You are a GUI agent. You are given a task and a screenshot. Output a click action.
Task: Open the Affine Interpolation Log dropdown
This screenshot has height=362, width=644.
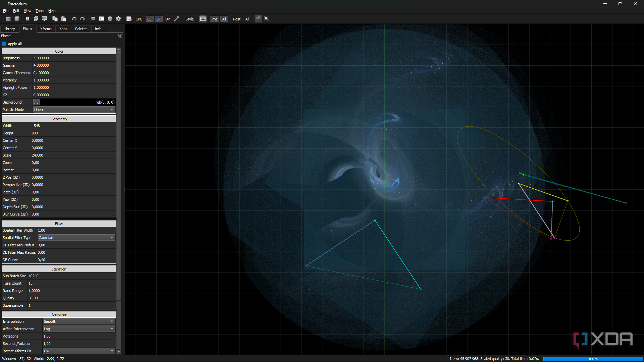click(79, 329)
